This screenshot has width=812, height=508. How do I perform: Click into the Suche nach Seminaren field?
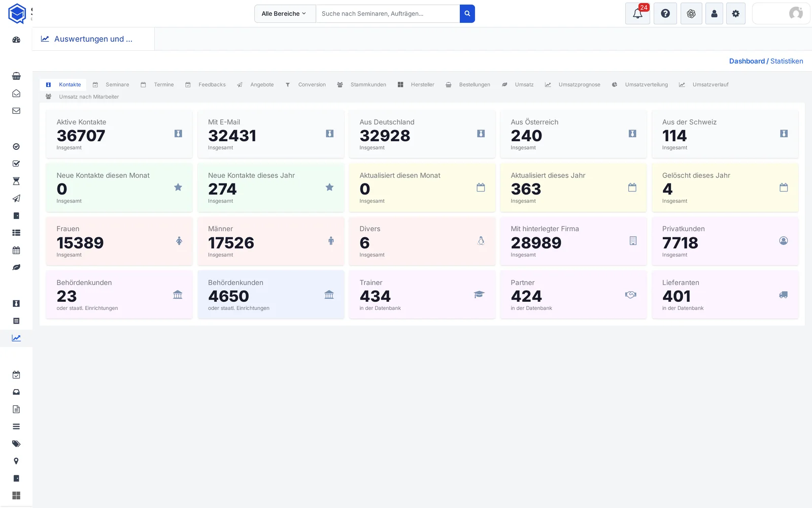pos(388,14)
